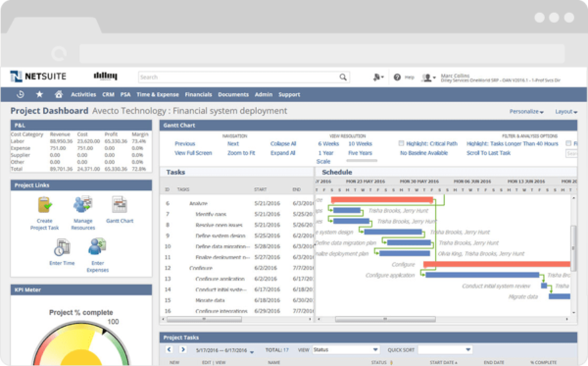Open the create new record icon
The image size is (588, 366).
point(378,78)
